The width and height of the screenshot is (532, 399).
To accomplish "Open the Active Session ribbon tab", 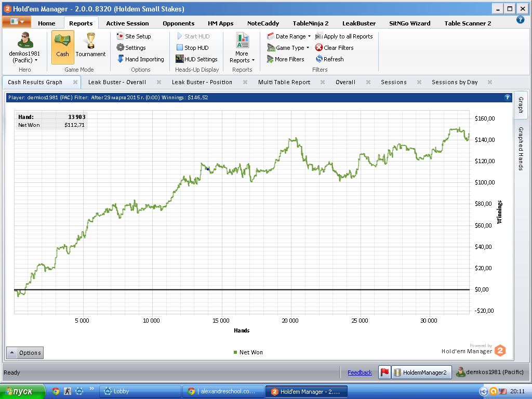I will 127,23.
